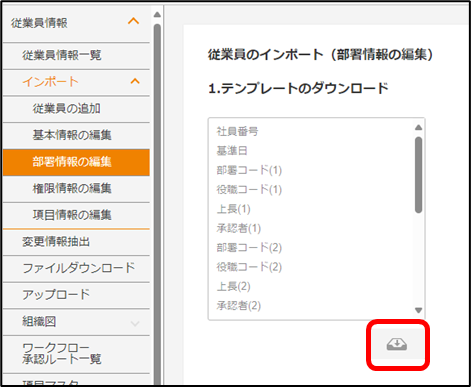471x387 pixels.
Task: Select the highlighted 部署情報の編集 item
Action: click(76, 162)
